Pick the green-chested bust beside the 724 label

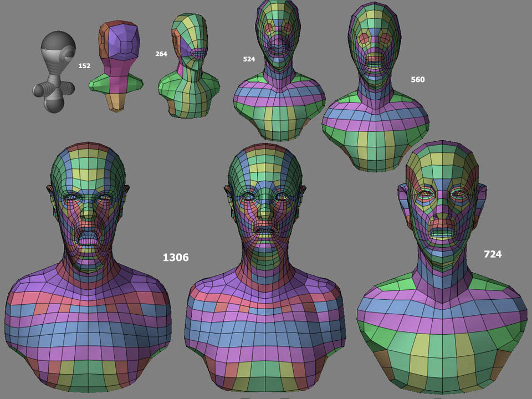point(442,268)
